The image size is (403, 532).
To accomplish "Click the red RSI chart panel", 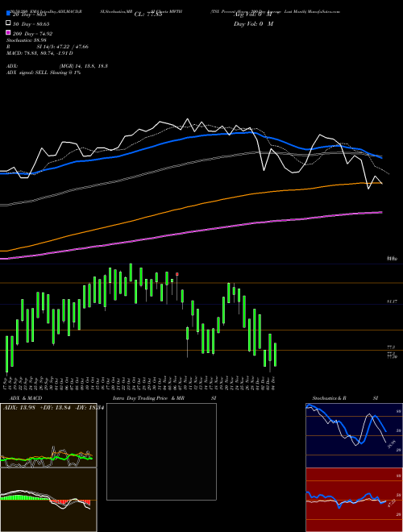I will click(x=354, y=500).
